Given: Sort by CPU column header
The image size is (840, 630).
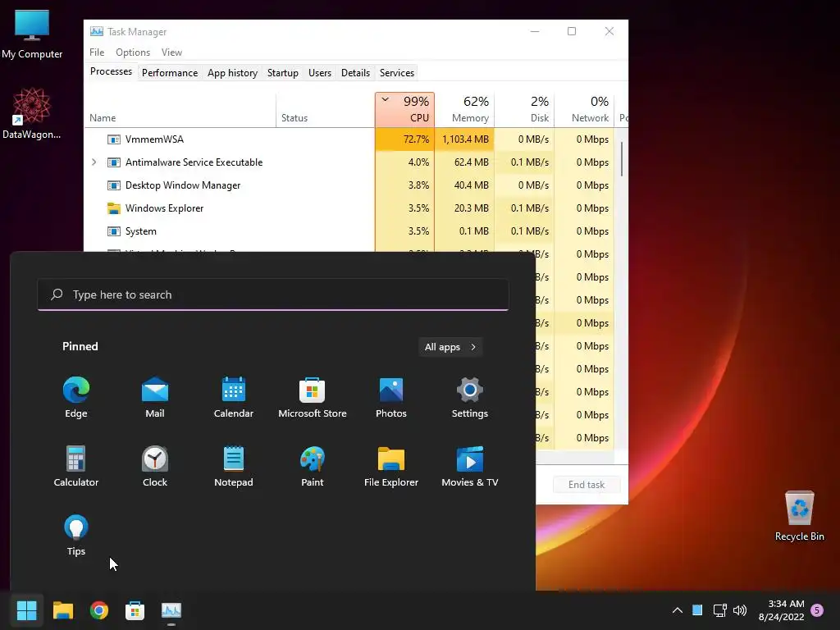Looking at the screenshot, I should [405, 110].
